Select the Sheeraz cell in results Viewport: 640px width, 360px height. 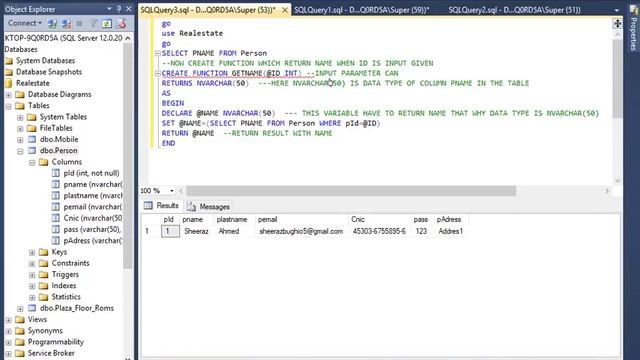click(x=196, y=231)
